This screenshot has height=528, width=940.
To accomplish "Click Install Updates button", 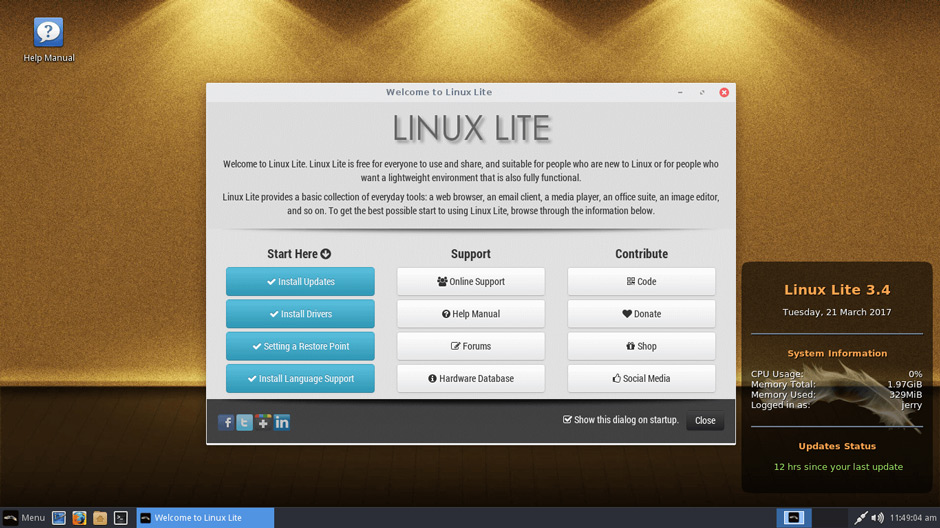I will (300, 282).
